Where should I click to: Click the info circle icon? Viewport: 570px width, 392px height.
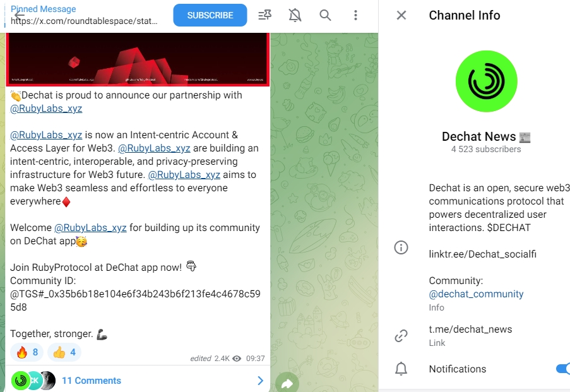pyautogui.click(x=401, y=247)
